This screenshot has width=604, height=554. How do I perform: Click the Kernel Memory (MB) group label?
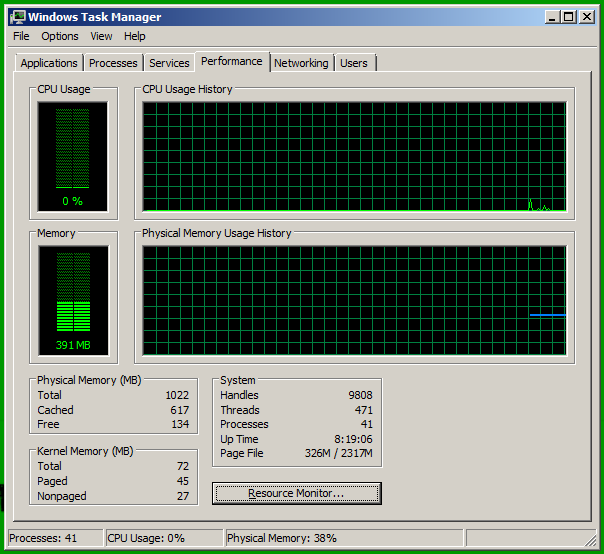click(x=85, y=451)
